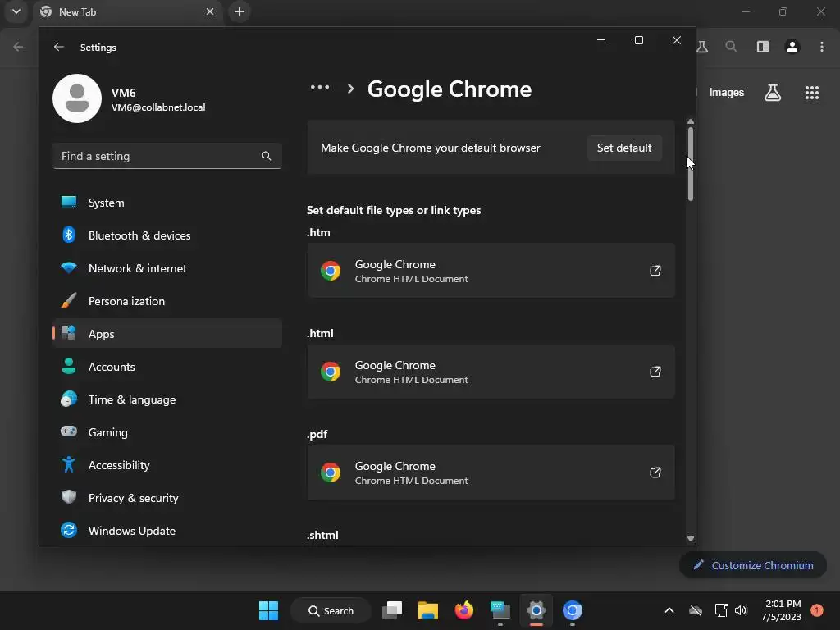Show hidden tray icons chevron
840x630 pixels.
(x=669, y=610)
